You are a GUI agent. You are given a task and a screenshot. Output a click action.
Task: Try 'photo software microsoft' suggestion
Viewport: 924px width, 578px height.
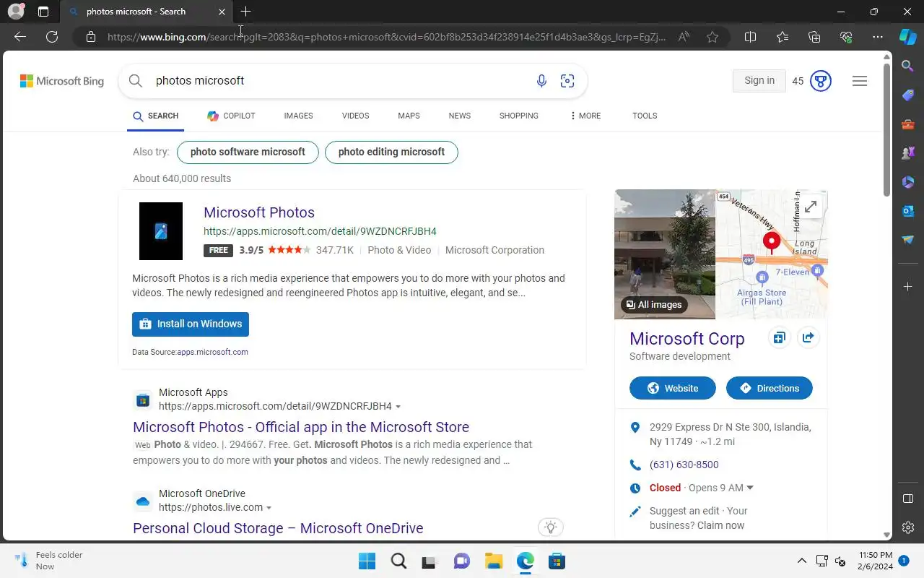248,152
